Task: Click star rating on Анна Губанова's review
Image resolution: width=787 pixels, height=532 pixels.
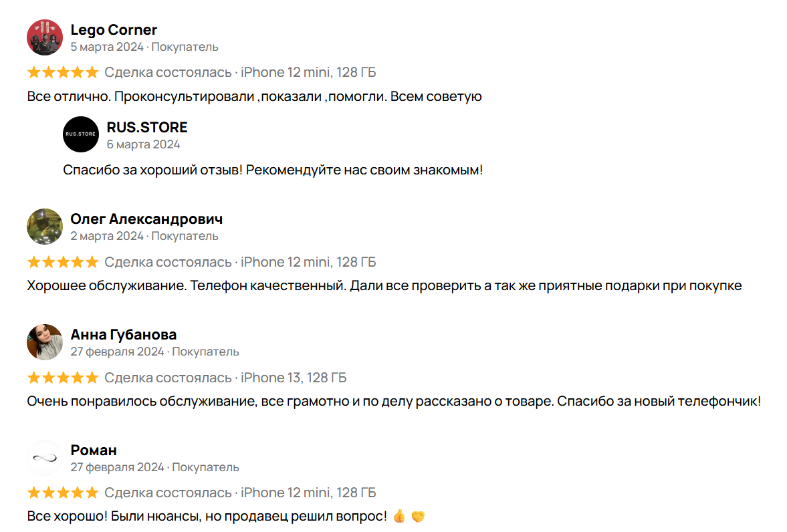Action: [x=63, y=378]
